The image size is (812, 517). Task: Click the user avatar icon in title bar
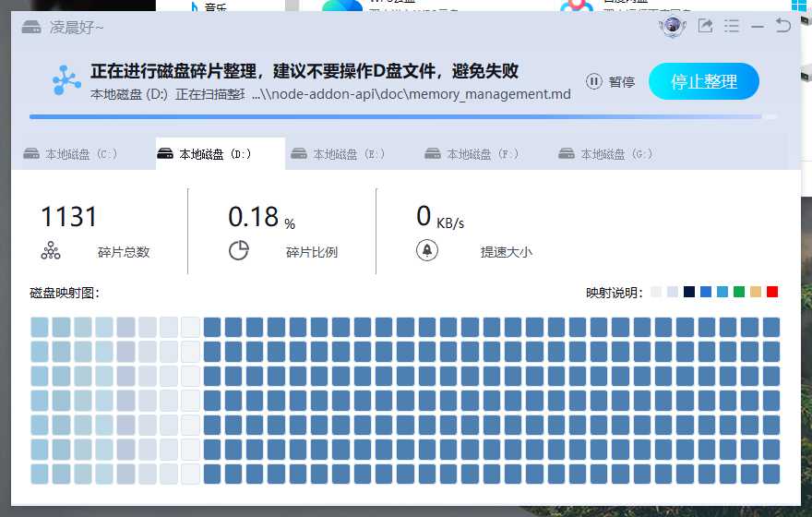[673, 27]
